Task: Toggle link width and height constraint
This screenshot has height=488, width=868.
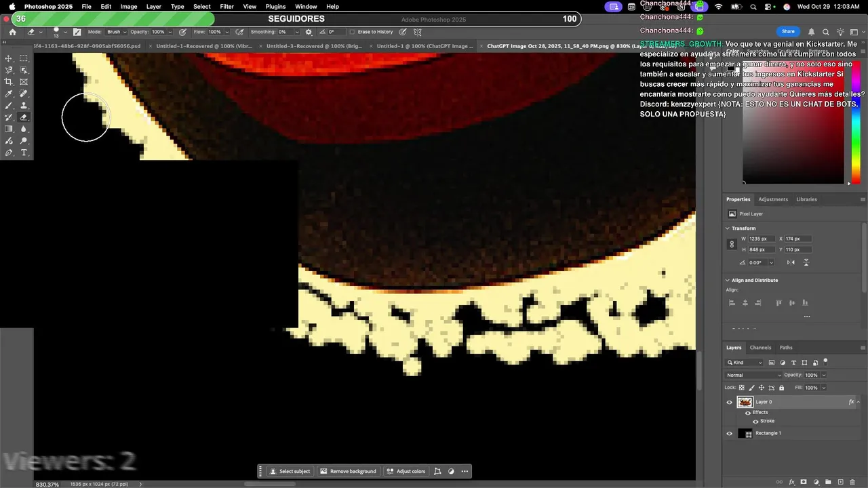Action: click(x=731, y=244)
